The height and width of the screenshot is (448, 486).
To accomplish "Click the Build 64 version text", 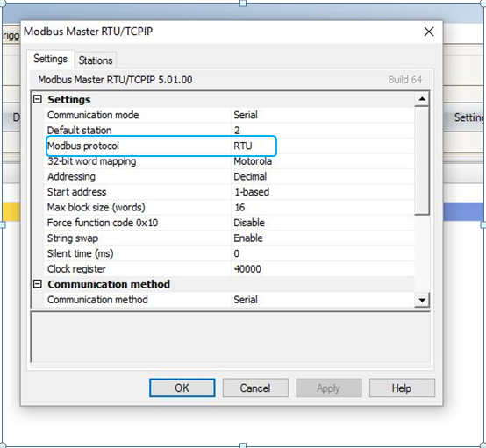I will pyautogui.click(x=404, y=80).
